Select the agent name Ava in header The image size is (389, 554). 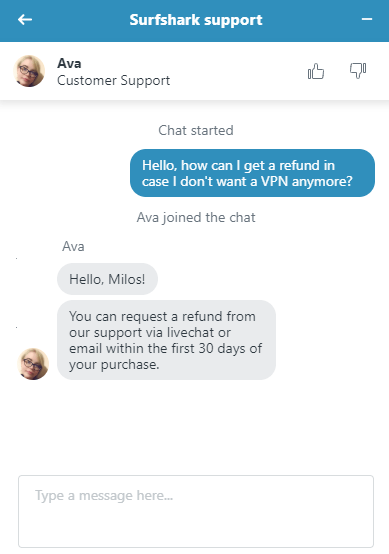tap(69, 64)
